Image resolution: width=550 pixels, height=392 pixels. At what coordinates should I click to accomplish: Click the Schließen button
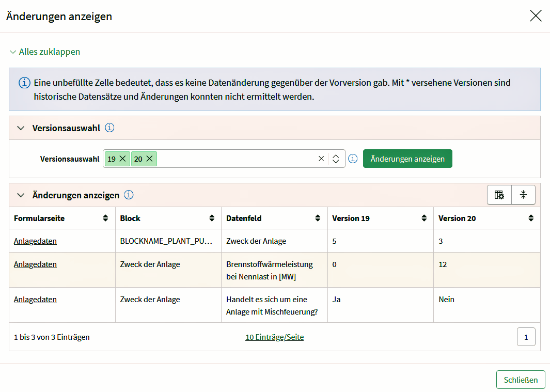point(521,380)
